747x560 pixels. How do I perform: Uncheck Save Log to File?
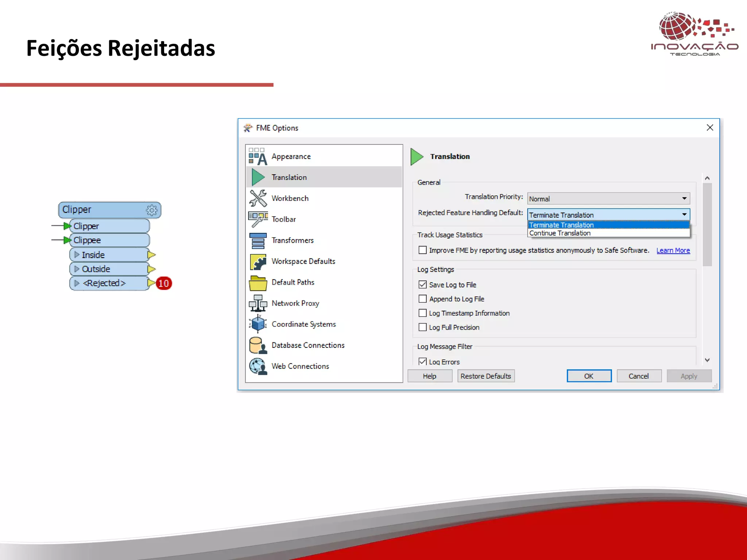(422, 285)
